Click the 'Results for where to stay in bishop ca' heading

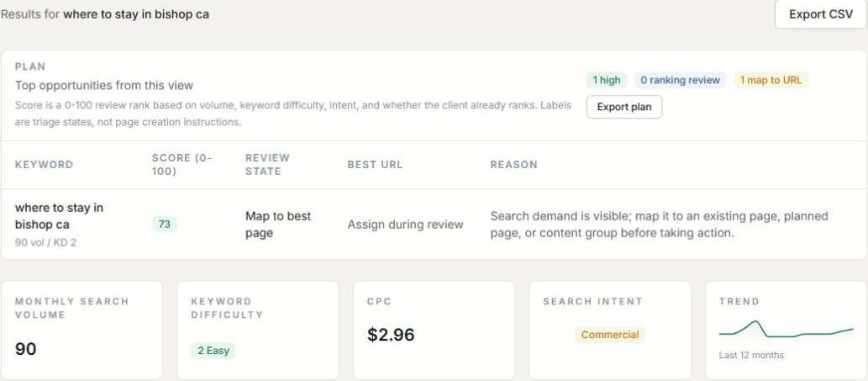click(105, 14)
